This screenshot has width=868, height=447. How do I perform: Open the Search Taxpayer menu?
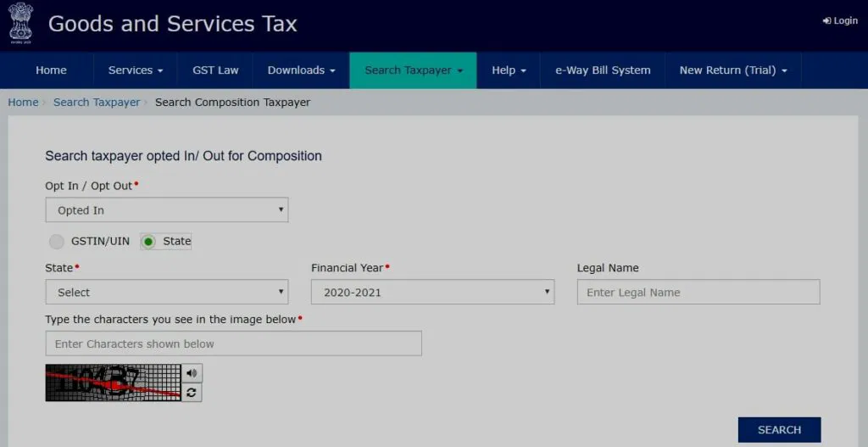tap(413, 70)
